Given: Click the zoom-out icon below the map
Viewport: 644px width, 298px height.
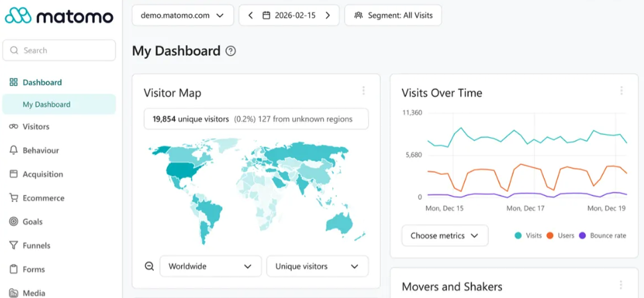Looking at the screenshot, I should (x=149, y=266).
